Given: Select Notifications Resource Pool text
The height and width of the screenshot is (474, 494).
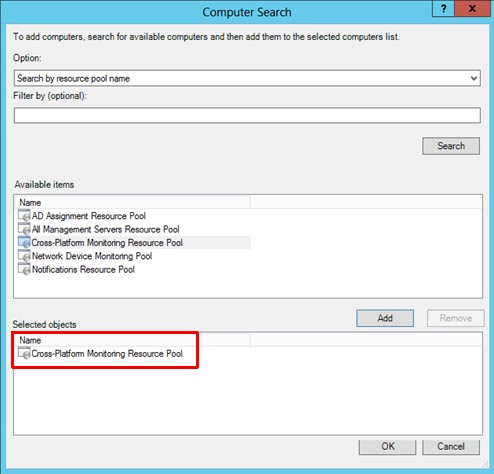Looking at the screenshot, I should click(x=83, y=269).
